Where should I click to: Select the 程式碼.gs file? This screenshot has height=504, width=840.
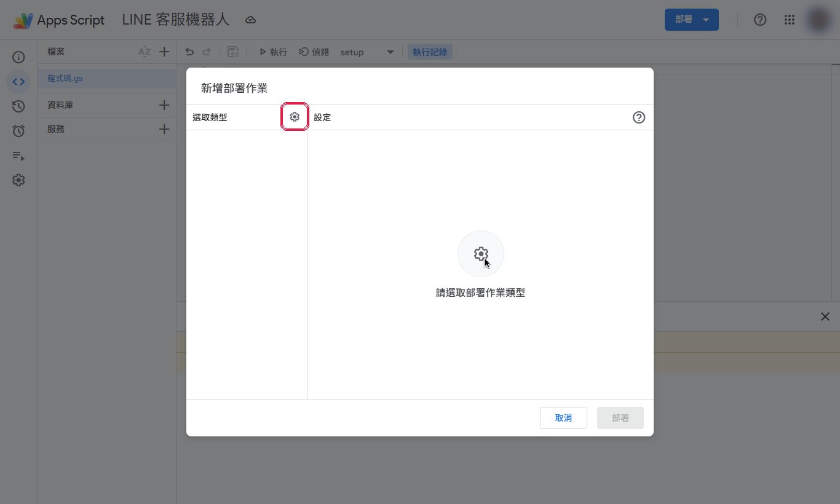click(106, 79)
